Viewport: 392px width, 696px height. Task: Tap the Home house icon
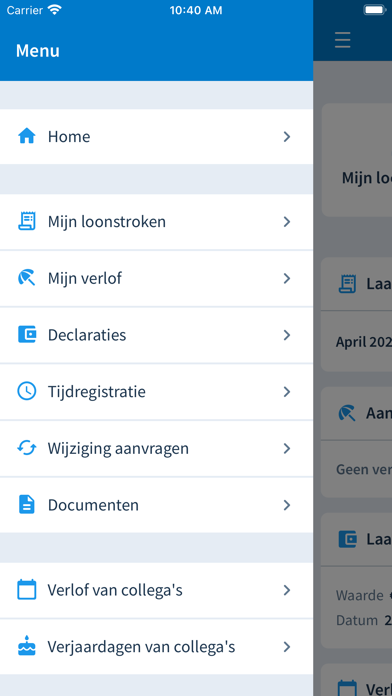click(x=27, y=136)
